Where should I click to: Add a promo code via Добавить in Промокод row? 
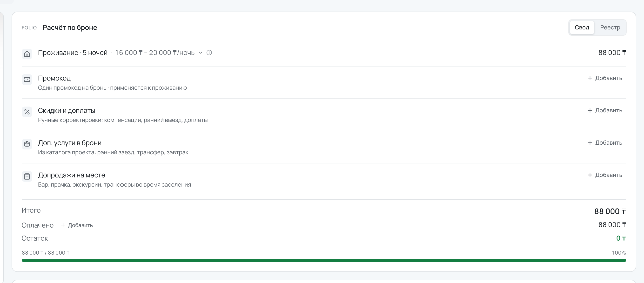pyautogui.click(x=605, y=78)
